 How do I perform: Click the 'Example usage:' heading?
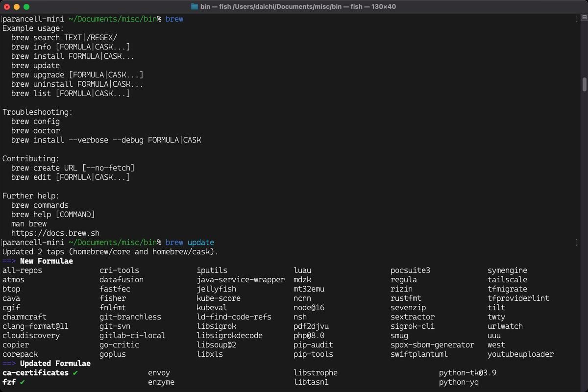(33, 28)
